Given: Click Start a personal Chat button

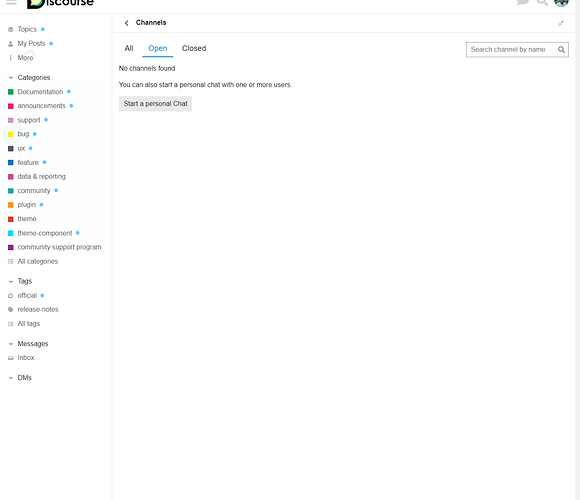Looking at the screenshot, I should click(155, 104).
